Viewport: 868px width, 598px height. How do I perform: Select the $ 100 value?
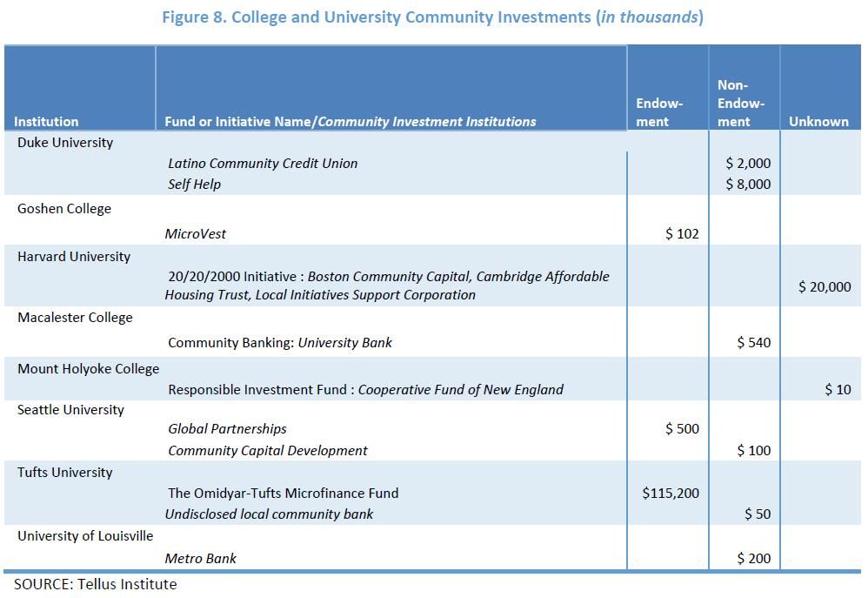tap(754, 451)
